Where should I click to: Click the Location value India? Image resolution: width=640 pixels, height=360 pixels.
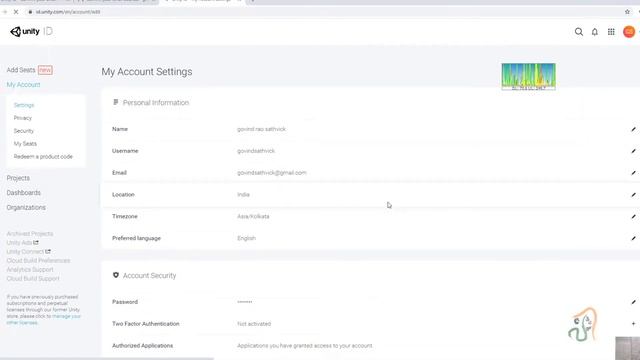[243, 195]
